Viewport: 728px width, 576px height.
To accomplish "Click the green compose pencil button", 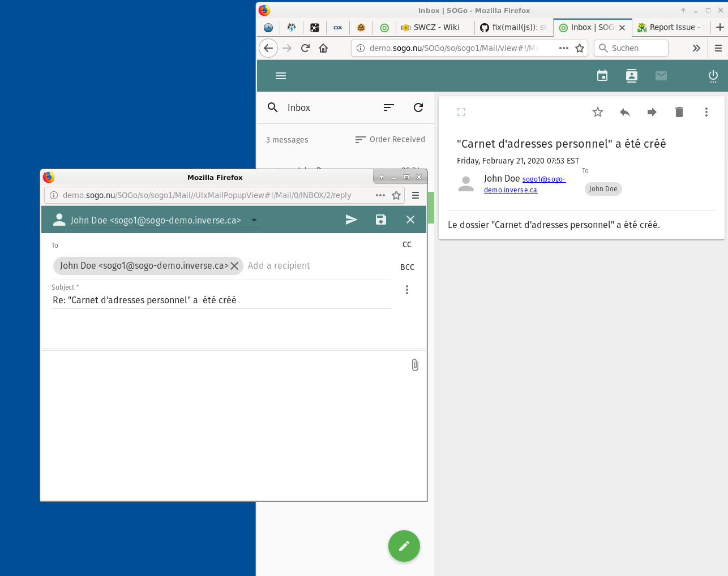I will [404, 546].
